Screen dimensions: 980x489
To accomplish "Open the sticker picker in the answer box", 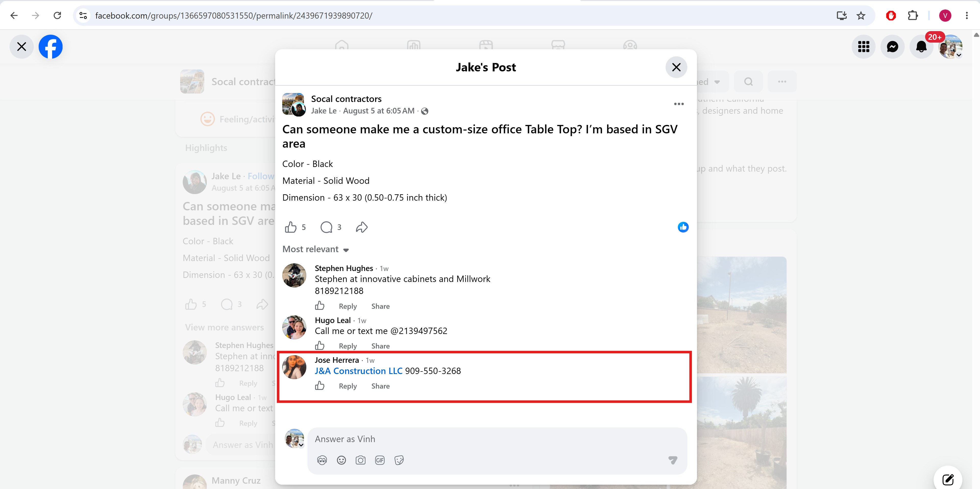I will click(399, 460).
